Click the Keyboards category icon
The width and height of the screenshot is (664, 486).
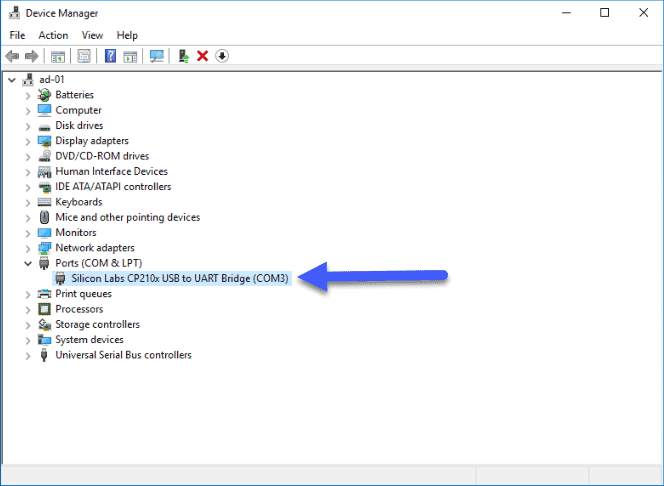point(44,202)
